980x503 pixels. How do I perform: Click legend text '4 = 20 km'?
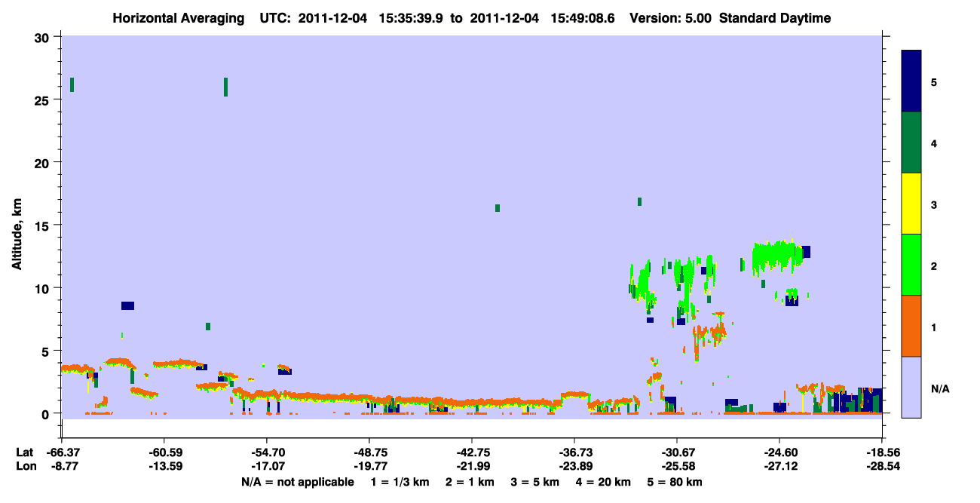coord(603,482)
